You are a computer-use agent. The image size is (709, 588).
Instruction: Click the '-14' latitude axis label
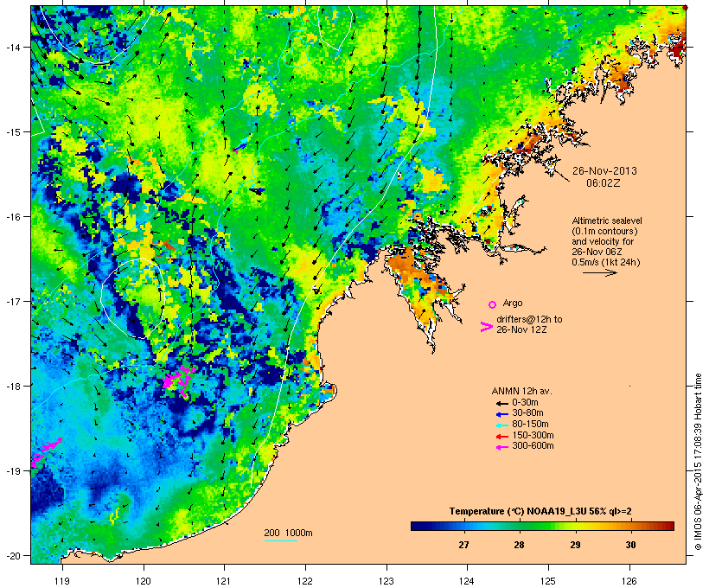pos(12,47)
